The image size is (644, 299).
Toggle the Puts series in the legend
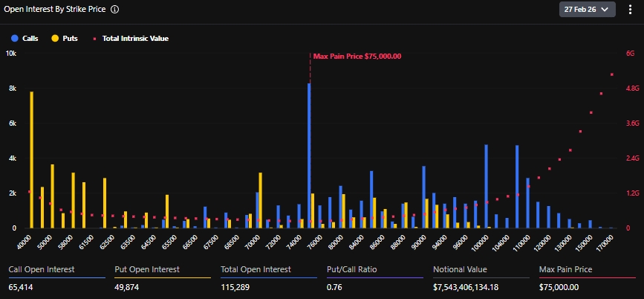pos(64,38)
